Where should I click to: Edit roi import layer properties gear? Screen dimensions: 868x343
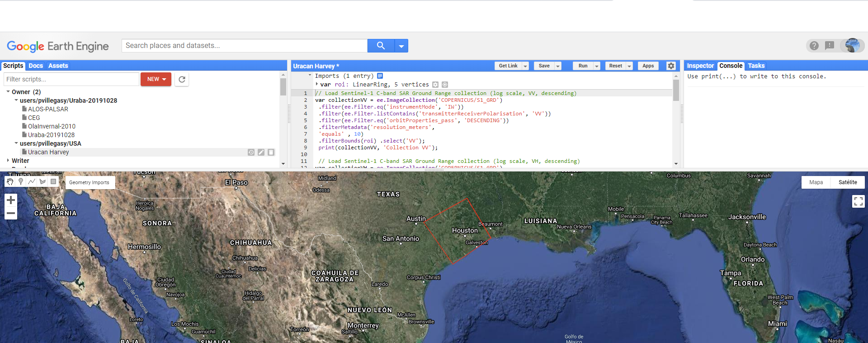coord(435,85)
